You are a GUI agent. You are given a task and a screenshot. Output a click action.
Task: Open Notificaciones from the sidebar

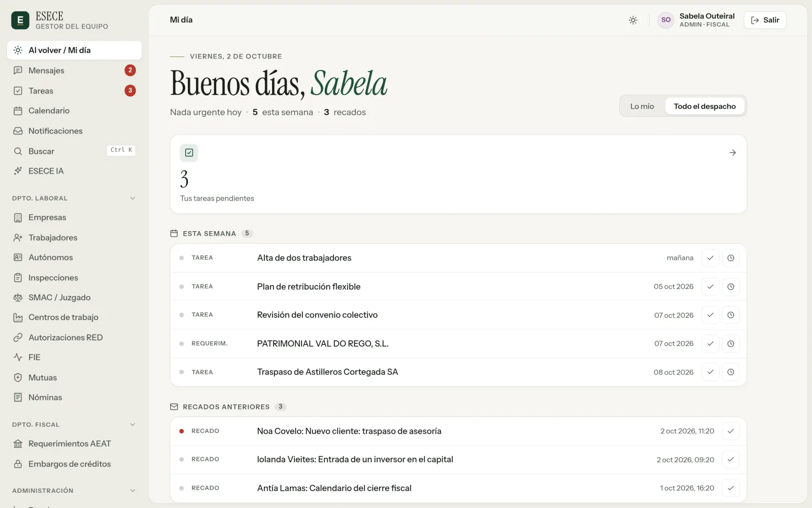tap(74, 131)
